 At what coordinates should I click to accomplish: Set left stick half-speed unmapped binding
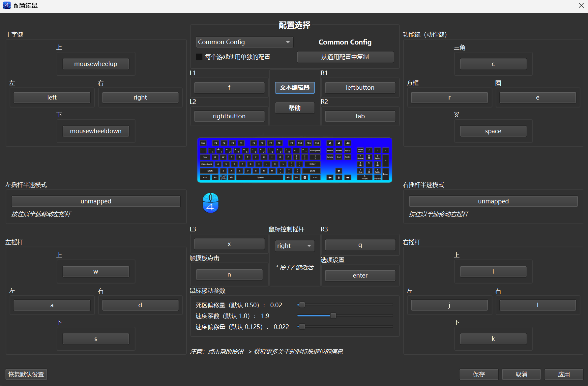click(x=96, y=201)
